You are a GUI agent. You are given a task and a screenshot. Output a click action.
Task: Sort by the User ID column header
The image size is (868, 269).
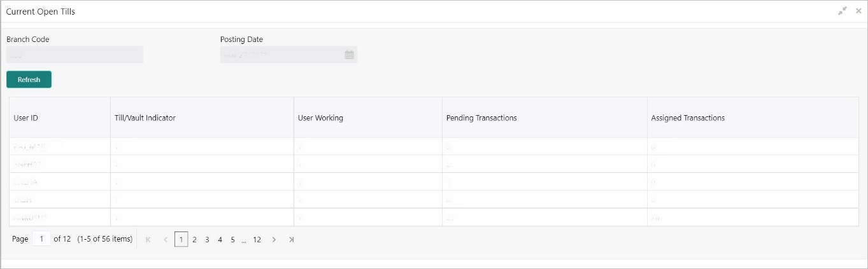pos(26,118)
